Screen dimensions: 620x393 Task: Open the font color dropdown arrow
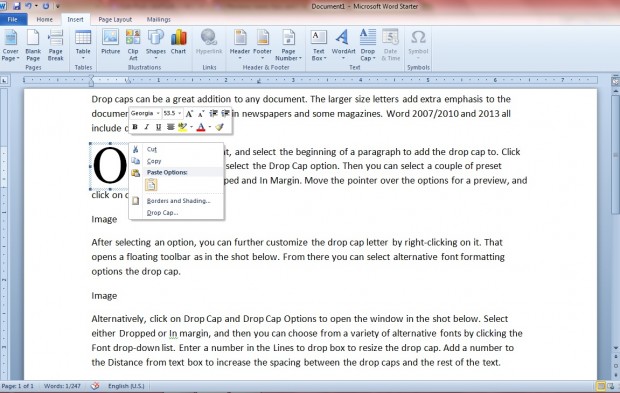coord(210,127)
